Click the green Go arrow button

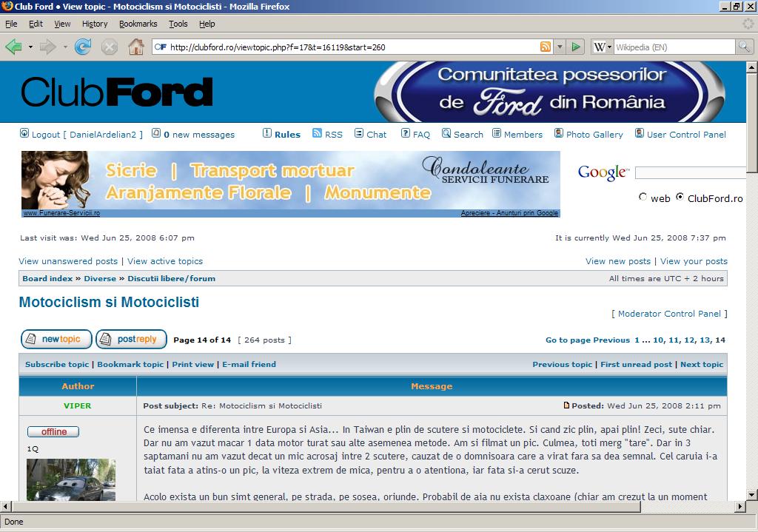pos(577,47)
